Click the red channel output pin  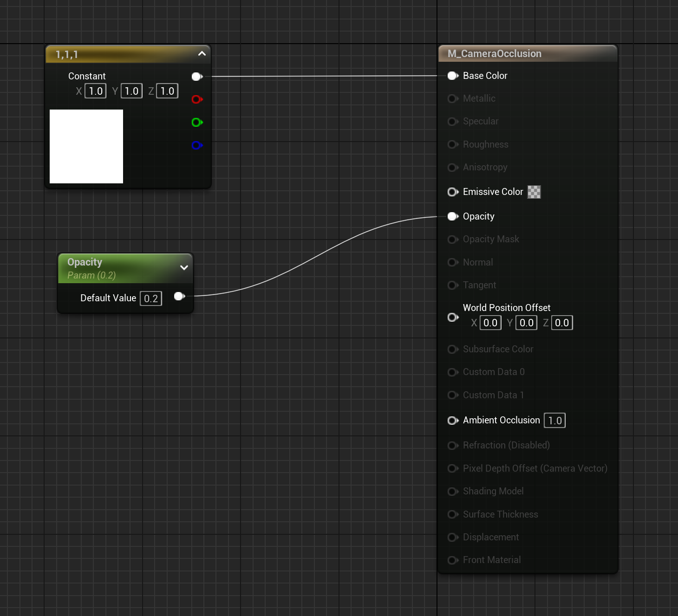197,99
